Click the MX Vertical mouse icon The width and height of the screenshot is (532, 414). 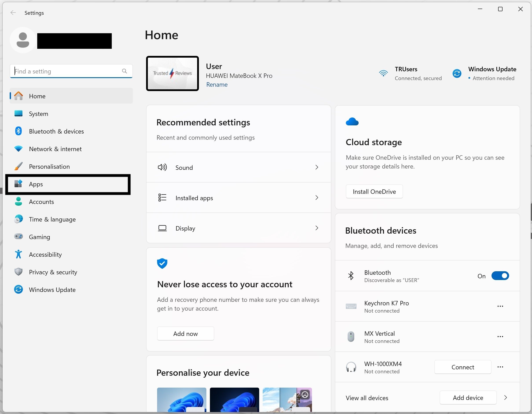[351, 337]
